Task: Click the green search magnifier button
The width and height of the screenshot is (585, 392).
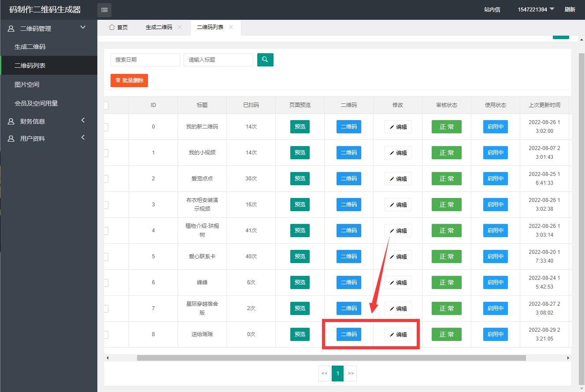Action: (x=265, y=59)
